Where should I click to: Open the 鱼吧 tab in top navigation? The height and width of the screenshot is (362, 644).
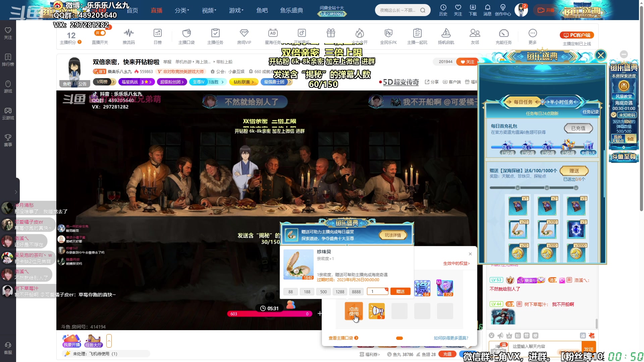(262, 10)
